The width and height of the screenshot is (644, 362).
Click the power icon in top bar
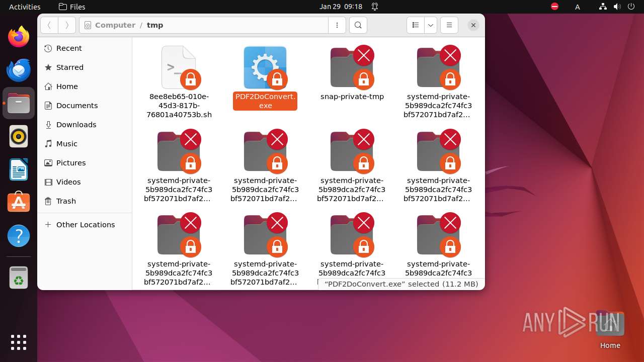click(x=631, y=7)
